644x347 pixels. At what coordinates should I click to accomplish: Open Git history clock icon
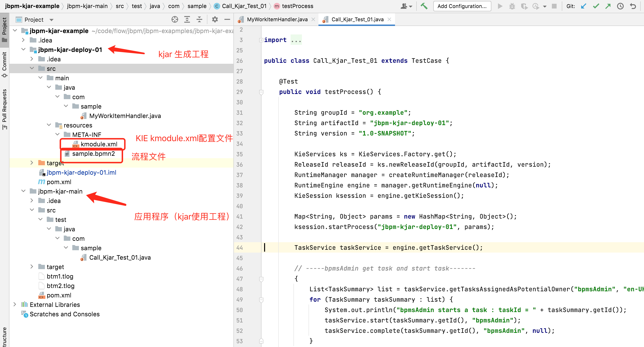(620, 6)
